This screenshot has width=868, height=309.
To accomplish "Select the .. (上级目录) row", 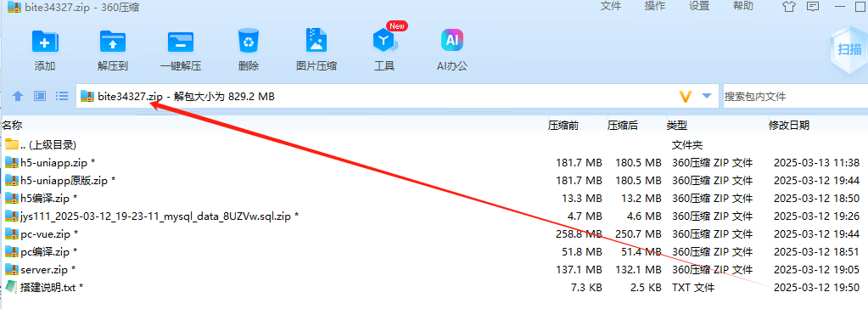I will point(434,145).
